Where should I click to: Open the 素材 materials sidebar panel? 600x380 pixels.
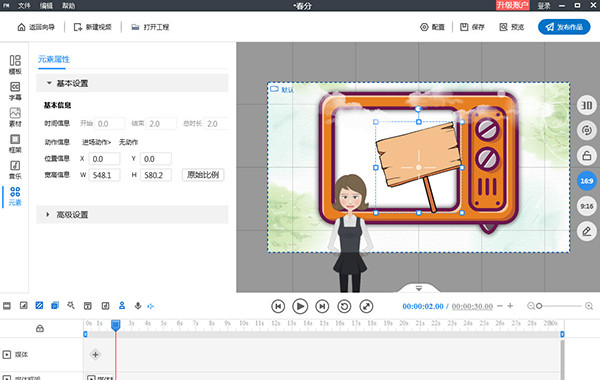point(15,117)
